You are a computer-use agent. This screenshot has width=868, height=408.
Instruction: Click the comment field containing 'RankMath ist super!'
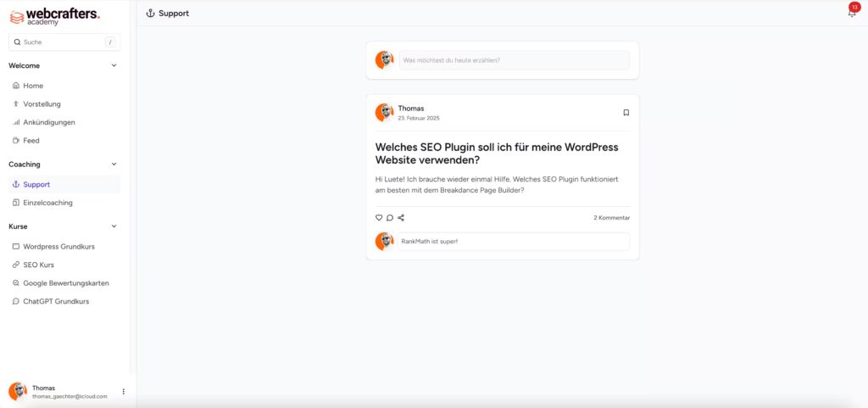513,242
